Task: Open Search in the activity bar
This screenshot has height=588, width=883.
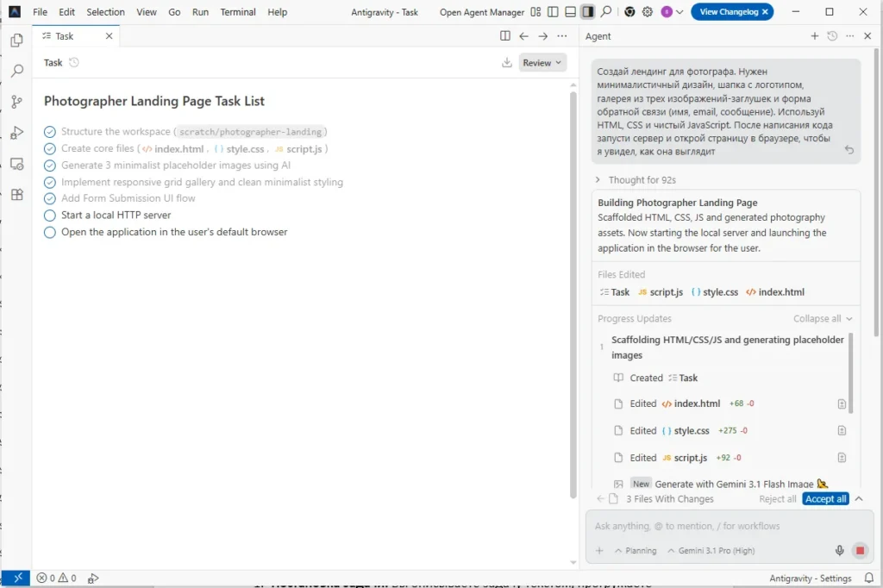Action: [x=16, y=72]
